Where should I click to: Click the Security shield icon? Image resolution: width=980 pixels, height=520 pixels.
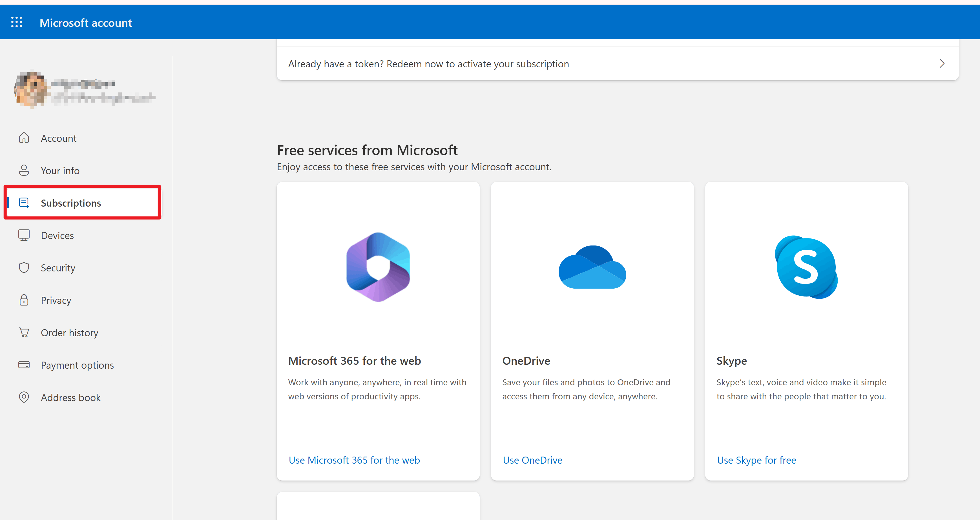coord(24,268)
